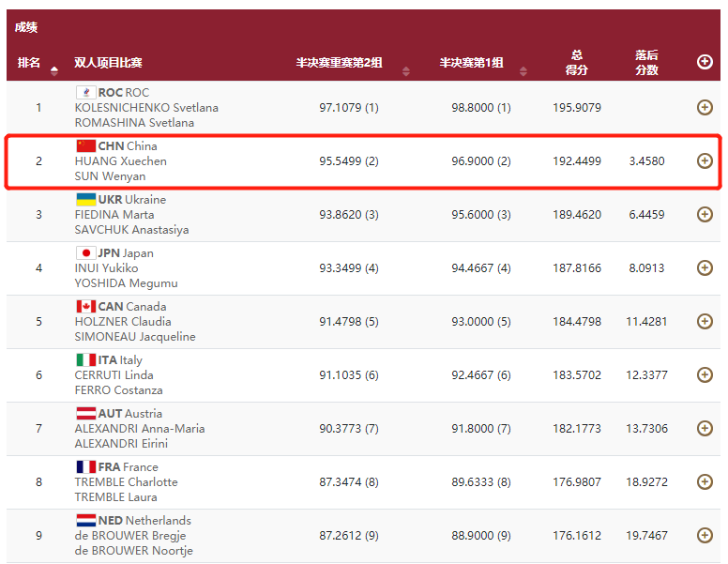The height and width of the screenshot is (564, 728).
Task: Open athlete KOLESNICHENKO Svetlana link
Action: click(x=146, y=108)
